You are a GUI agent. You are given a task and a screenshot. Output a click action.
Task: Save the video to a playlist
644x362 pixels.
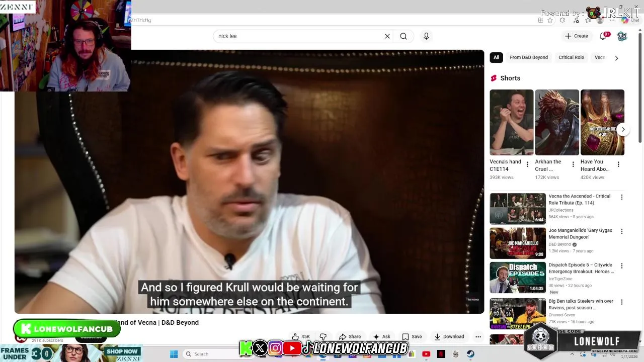click(412, 337)
